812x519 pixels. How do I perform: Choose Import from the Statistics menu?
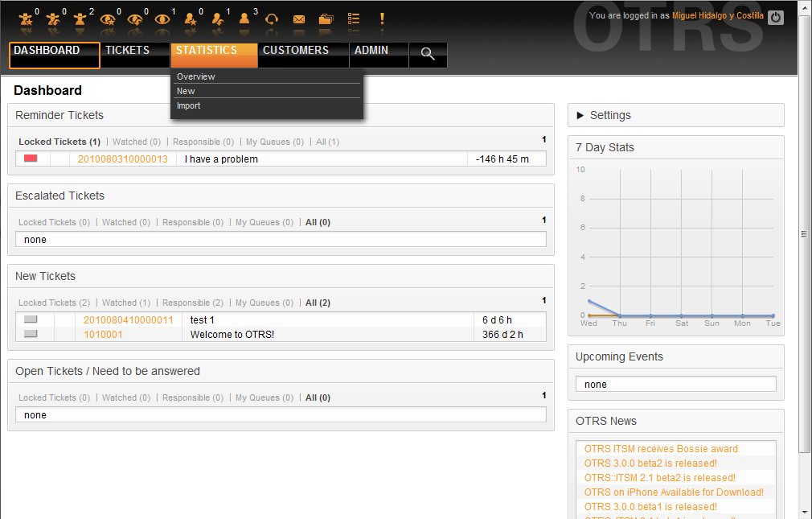[189, 105]
